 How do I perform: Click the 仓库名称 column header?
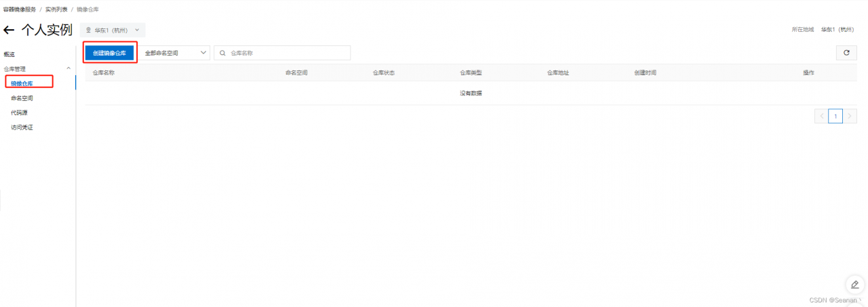click(x=104, y=73)
